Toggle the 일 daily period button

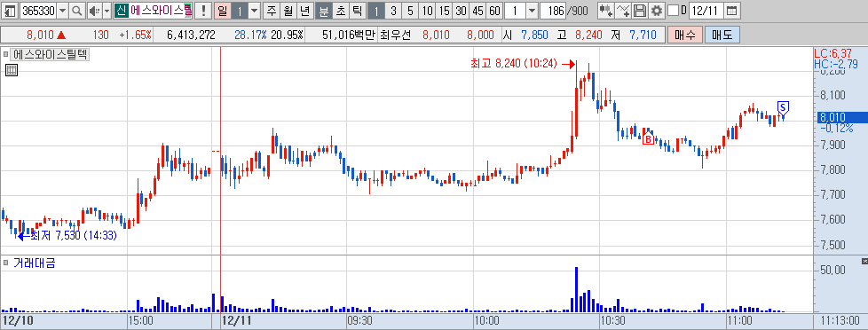tap(223, 11)
